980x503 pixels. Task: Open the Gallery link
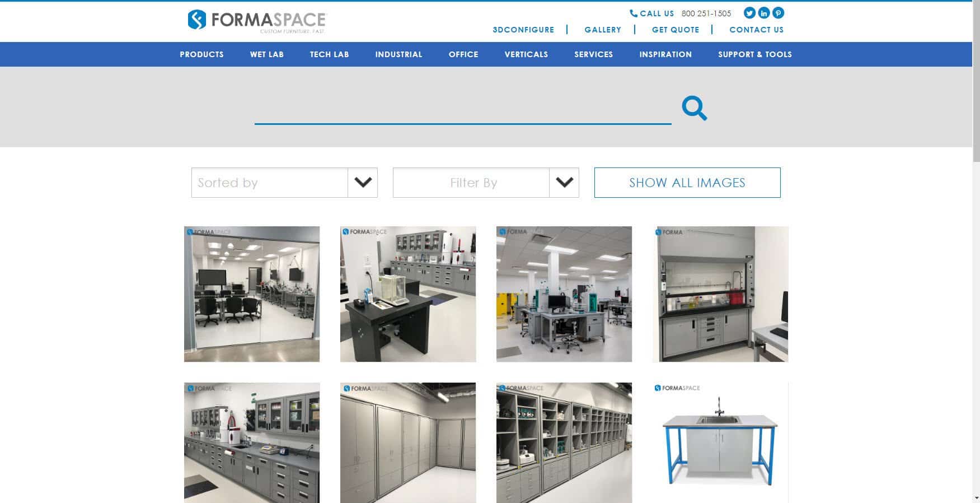click(x=603, y=30)
